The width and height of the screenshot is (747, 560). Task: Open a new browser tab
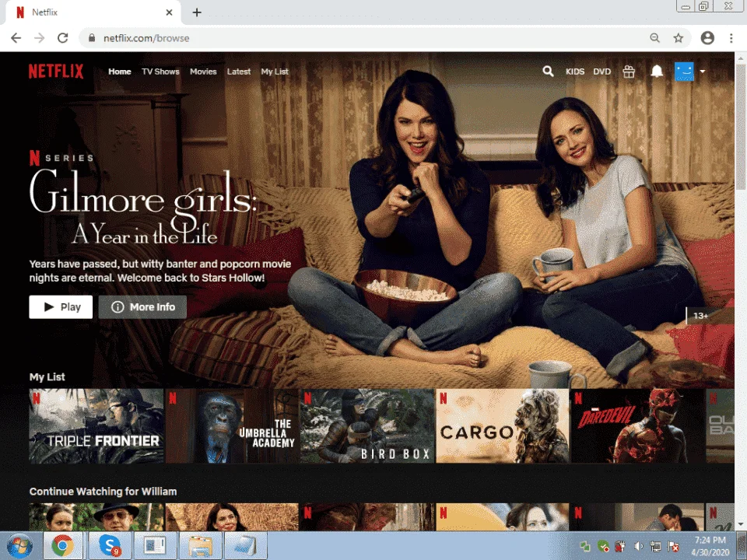(197, 12)
